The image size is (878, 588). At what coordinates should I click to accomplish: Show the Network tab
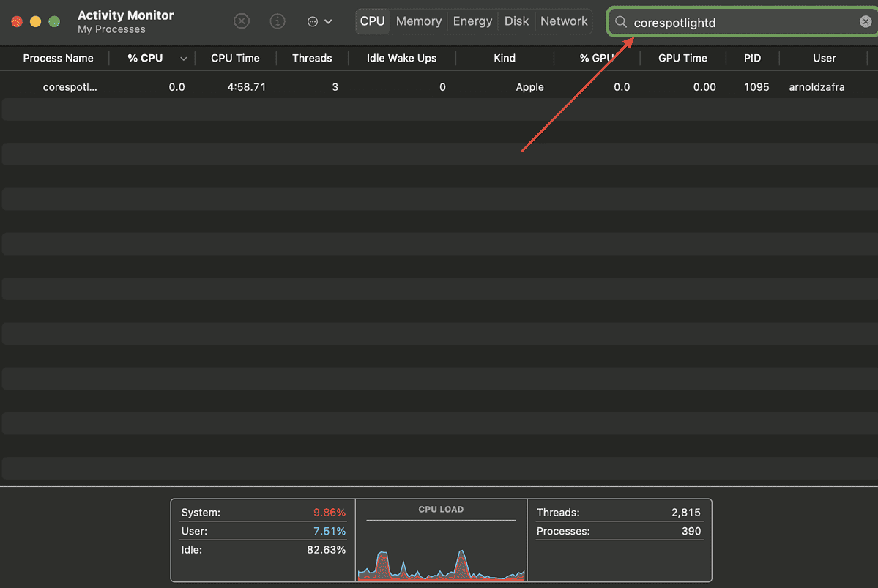[x=564, y=21]
